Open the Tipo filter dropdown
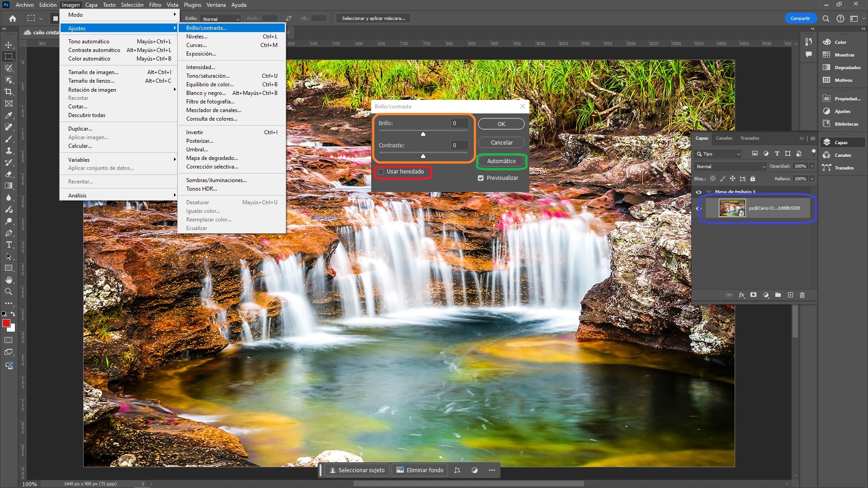868x488 pixels. click(719, 154)
